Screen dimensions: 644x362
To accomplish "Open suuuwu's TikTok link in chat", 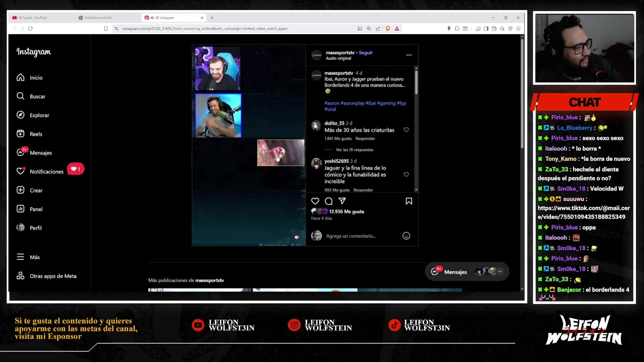I will click(x=584, y=212).
